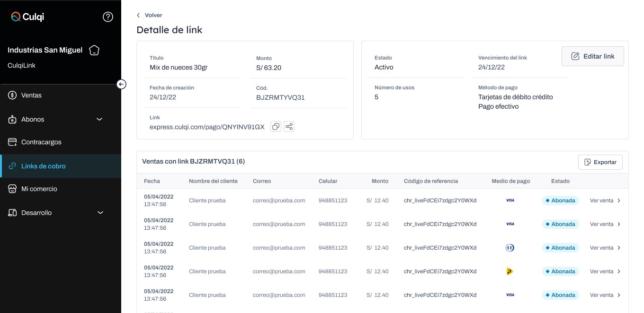Go back using the Volver link
The width and height of the screenshot is (644, 313).
pos(149,15)
